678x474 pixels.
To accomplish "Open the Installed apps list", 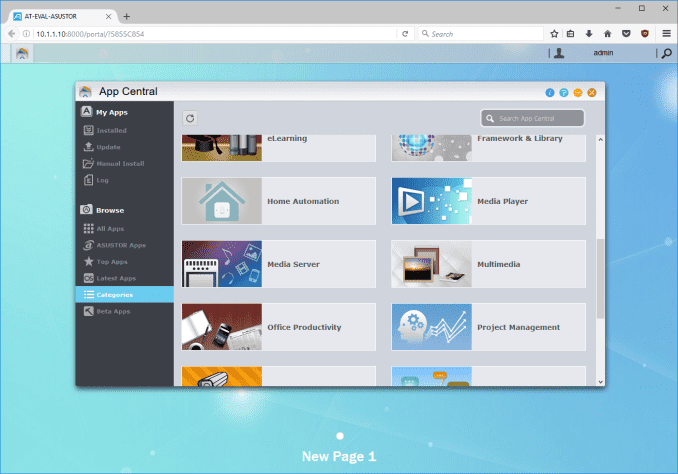I will coord(111,131).
